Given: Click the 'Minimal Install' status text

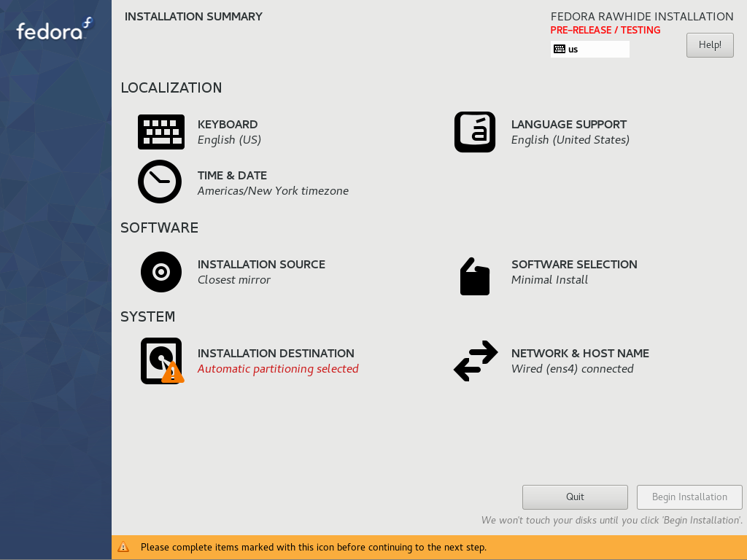Looking at the screenshot, I should 549,280.
